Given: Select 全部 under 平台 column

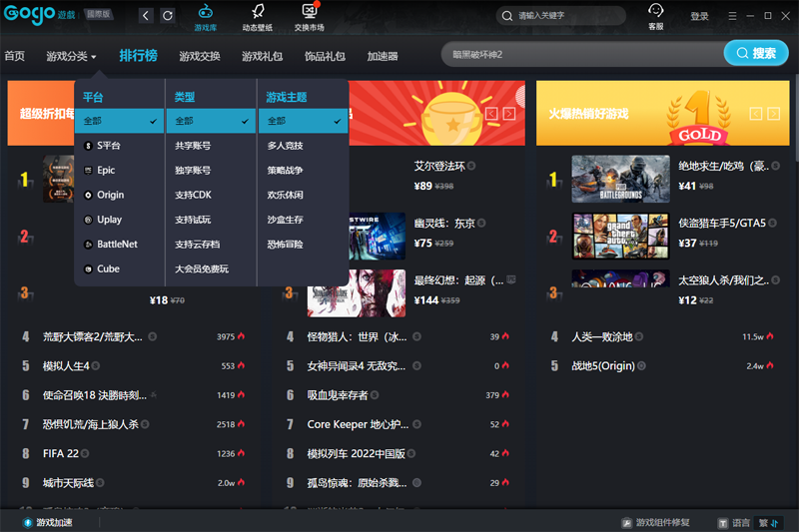Looking at the screenshot, I should (119, 121).
